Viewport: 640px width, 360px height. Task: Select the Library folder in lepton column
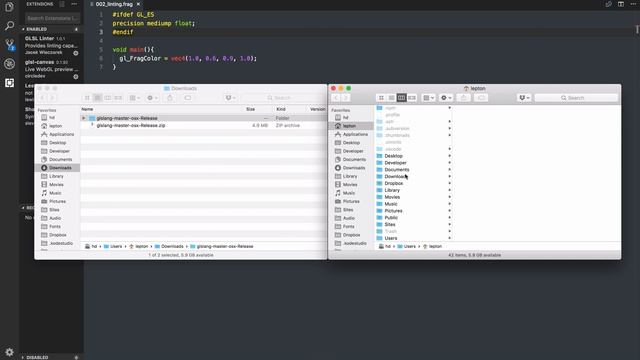[413, 190]
